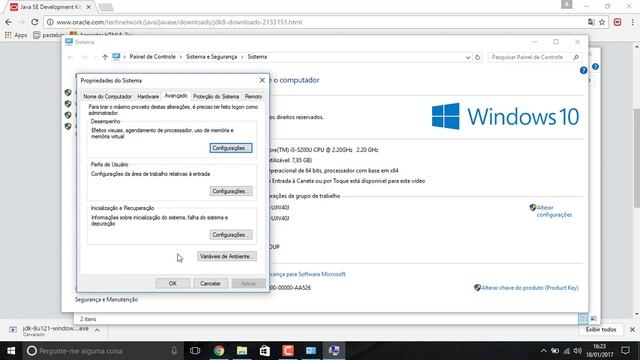This screenshot has height=360, width=640.
Task: Click the Control Panel taskbar icon
Action: click(311, 351)
